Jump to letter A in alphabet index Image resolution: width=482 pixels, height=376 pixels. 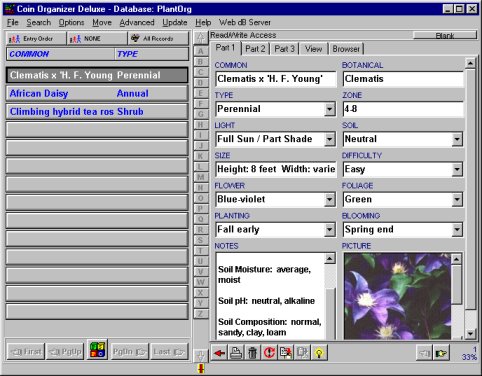tap(200, 51)
